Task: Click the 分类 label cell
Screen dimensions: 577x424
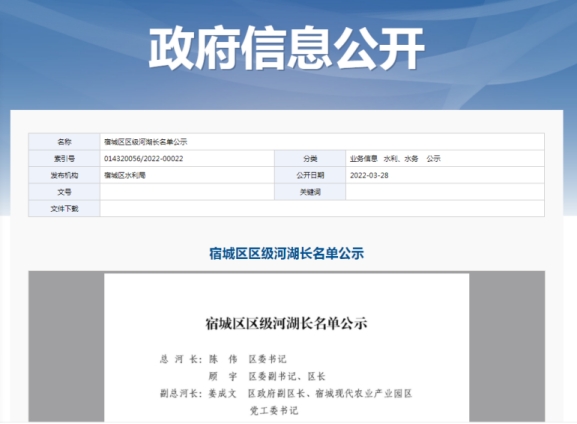Action: (x=310, y=159)
